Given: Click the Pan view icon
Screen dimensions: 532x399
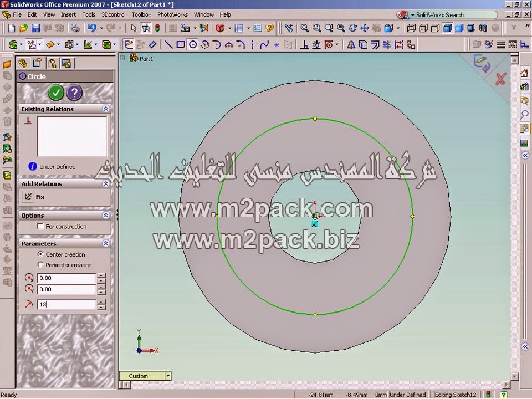Looking at the screenshot, I should point(365,28).
